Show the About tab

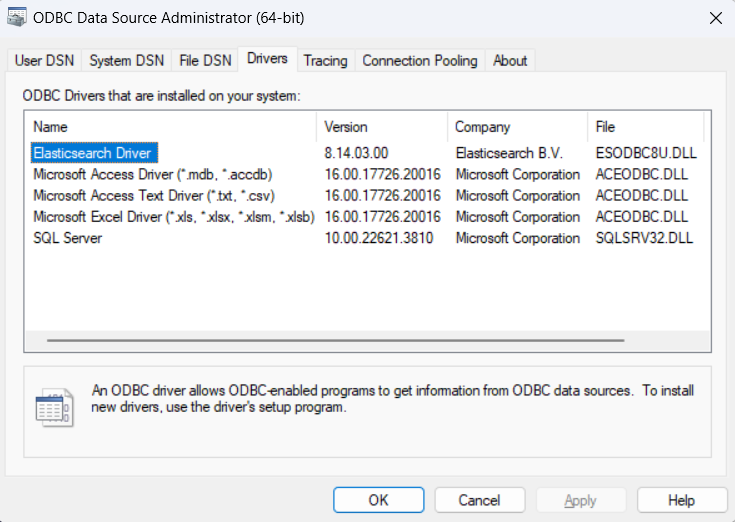tap(510, 60)
